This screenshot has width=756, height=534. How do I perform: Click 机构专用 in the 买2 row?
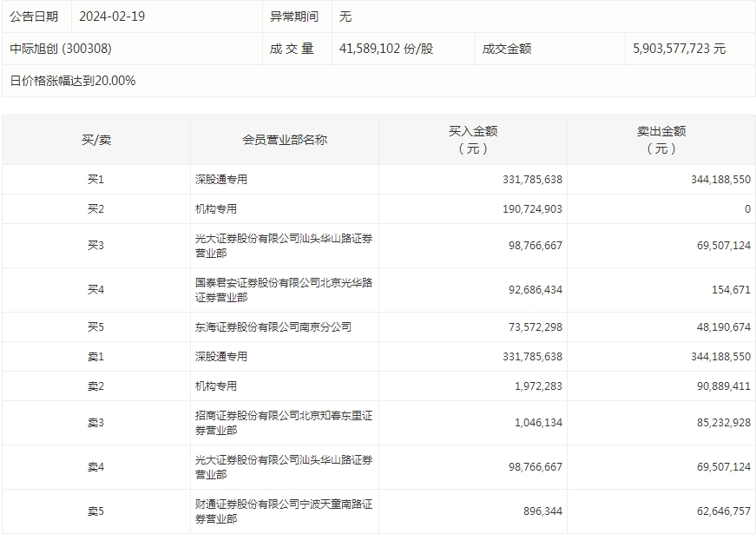click(x=216, y=209)
